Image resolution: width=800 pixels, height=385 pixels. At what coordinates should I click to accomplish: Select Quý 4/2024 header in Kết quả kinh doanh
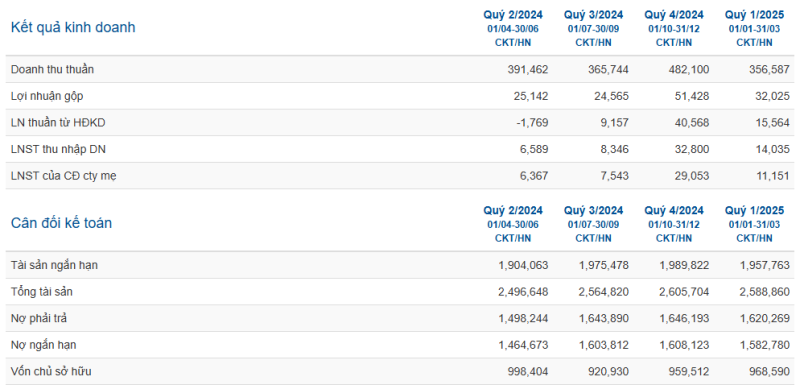[x=673, y=14]
